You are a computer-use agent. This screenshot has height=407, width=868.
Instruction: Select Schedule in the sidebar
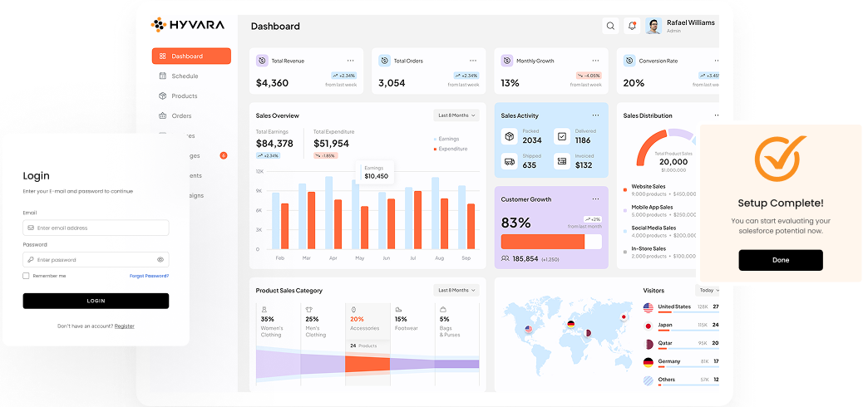[x=185, y=76]
